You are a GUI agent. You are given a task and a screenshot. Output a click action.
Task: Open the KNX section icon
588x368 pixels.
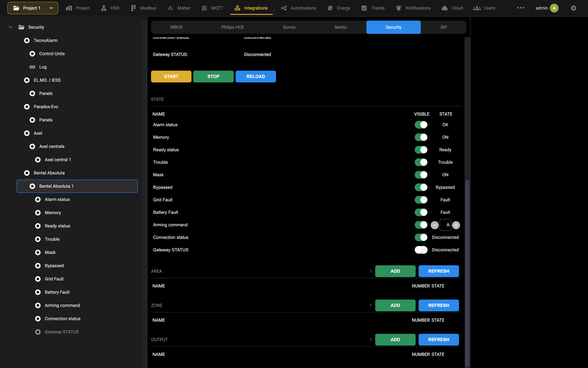104,8
